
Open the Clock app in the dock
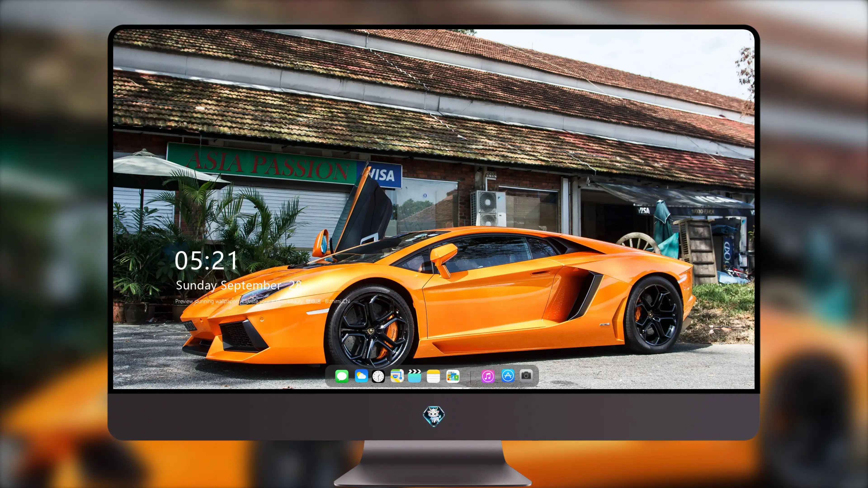pos(378,376)
